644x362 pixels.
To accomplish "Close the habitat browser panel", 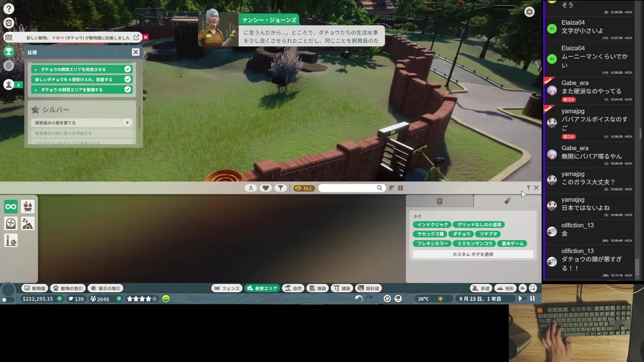I will (536, 188).
